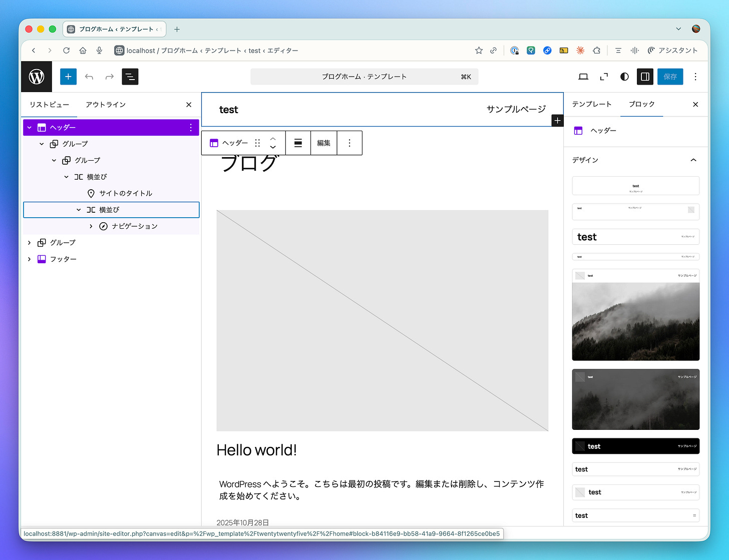This screenshot has width=729, height=560.
Task: Open the header block alignment icon
Action: (298, 143)
